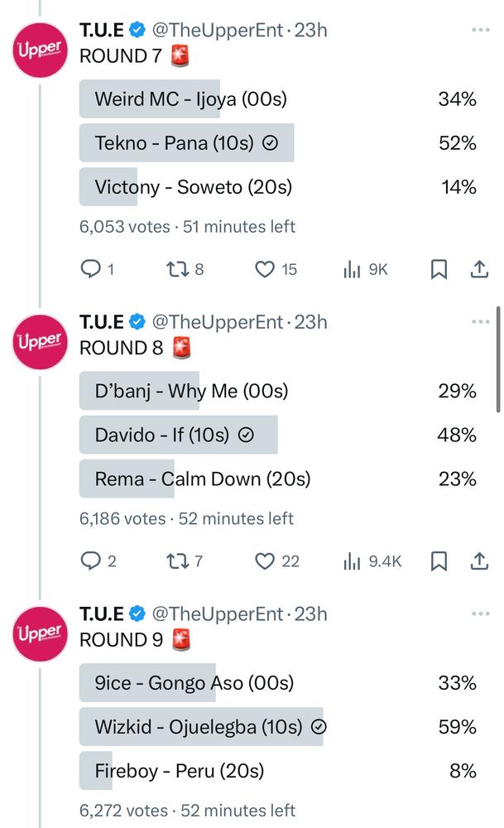Bookmark the Round 8 tweet
This screenshot has height=828, width=504.
pyautogui.click(x=439, y=561)
